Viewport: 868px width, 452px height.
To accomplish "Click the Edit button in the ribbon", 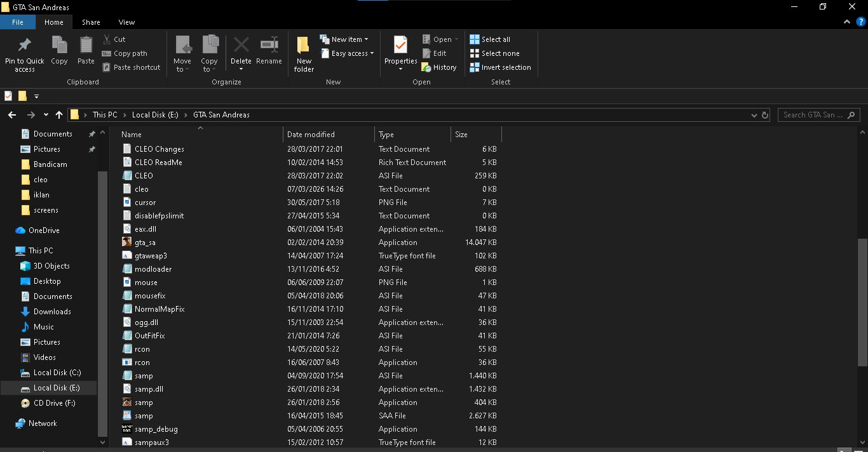I will (435, 53).
